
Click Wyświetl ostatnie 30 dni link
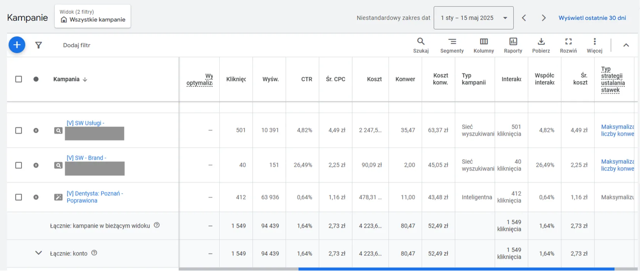(592, 18)
